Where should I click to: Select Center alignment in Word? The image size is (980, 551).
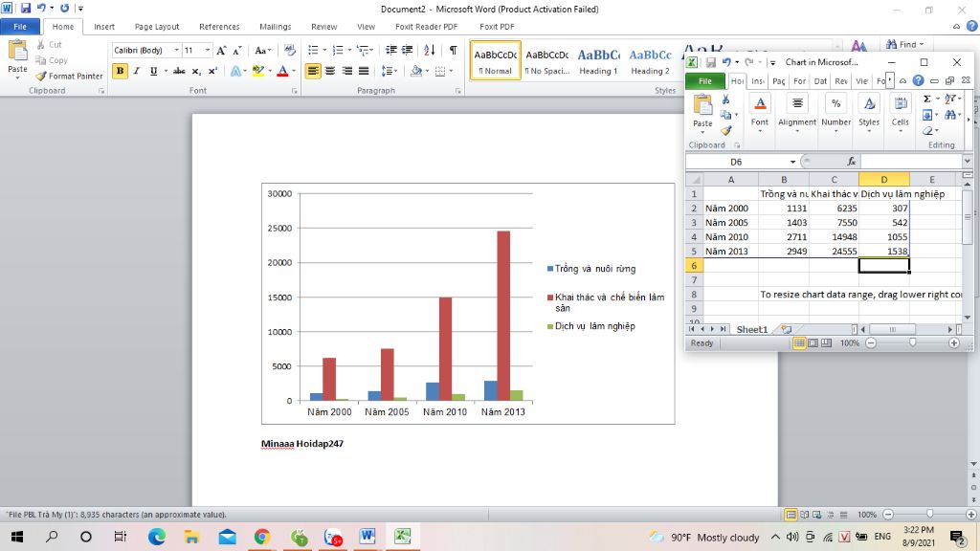click(330, 71)
